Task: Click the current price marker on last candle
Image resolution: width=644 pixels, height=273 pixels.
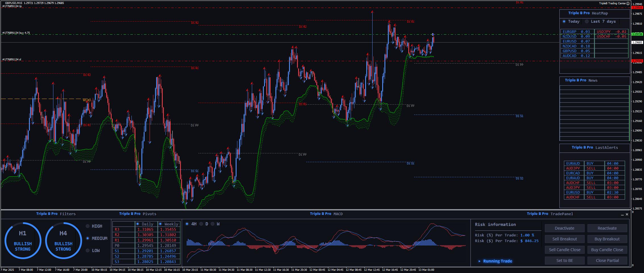Action: pyautogui.click(x=433, y=35)
